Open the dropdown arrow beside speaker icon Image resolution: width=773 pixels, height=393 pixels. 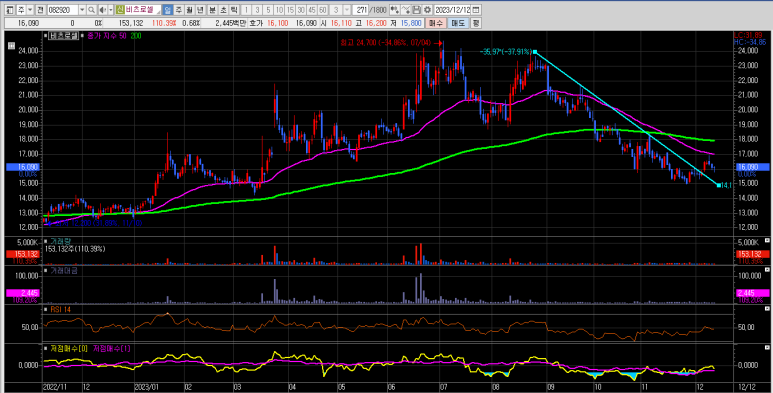click(x=111, y=10)
